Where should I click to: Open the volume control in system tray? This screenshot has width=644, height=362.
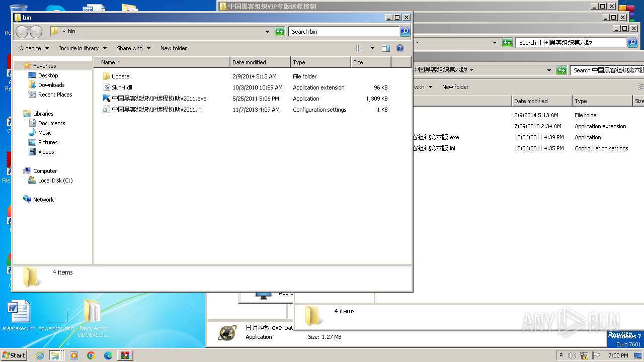(x=572, y=355)
